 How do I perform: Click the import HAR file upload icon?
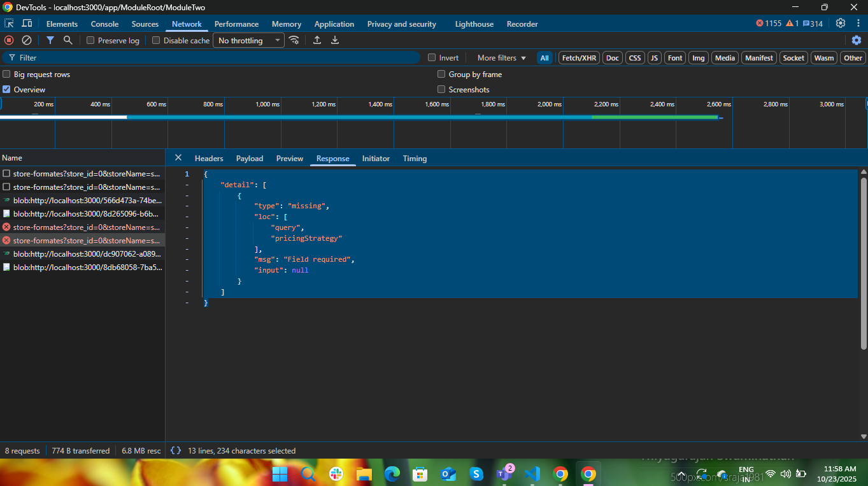[317, 40]
